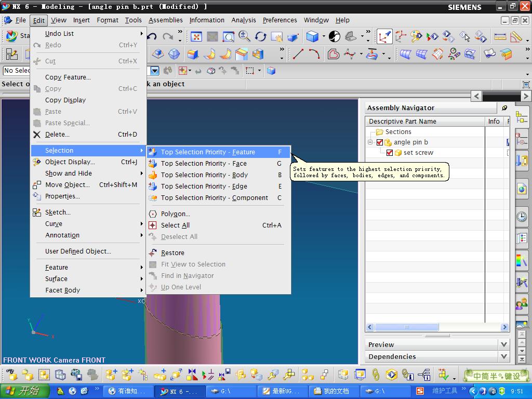Move the Assembly Navigator horizontal scrollbar

(x=406, y=327)
